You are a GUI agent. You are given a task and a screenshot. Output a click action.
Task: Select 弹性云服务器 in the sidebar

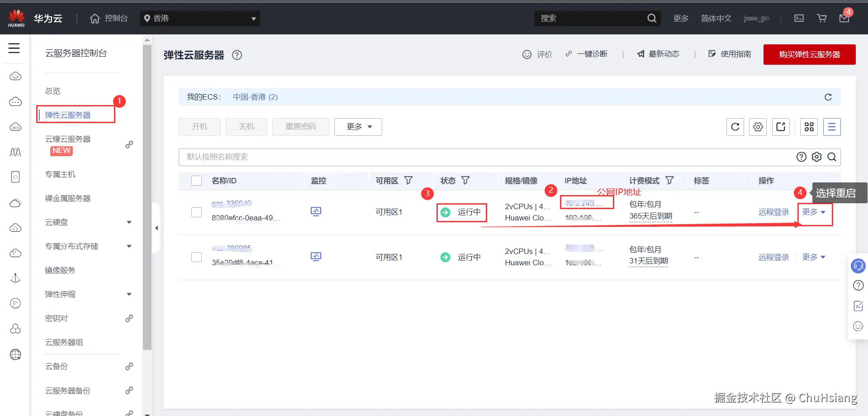pyautogui.click(x=68, y=115)
